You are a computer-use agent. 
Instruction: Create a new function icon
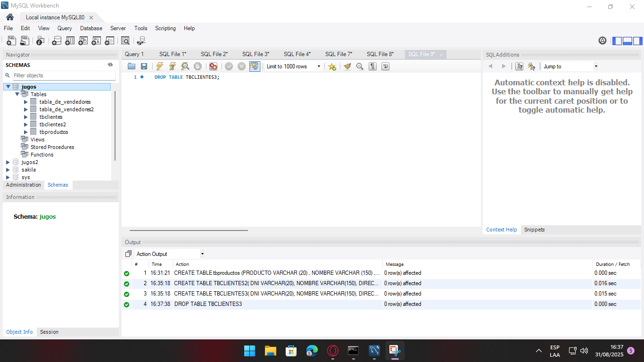pos(109,41)
